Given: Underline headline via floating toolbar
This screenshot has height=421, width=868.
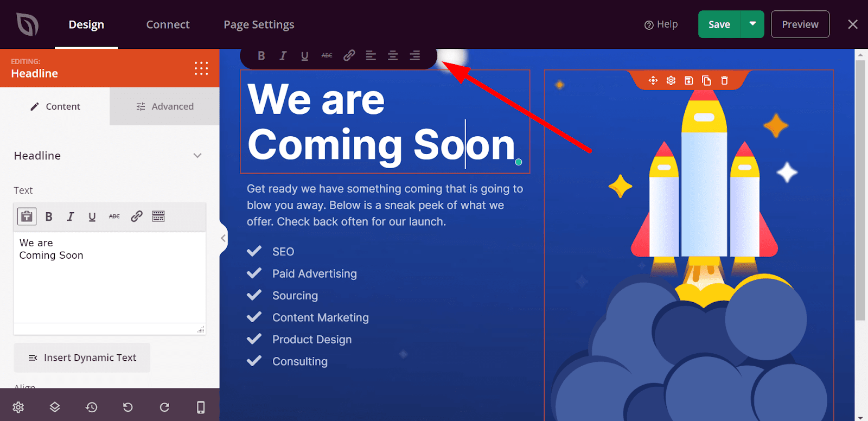Looking at the screenshot, I should click(305, 55).
